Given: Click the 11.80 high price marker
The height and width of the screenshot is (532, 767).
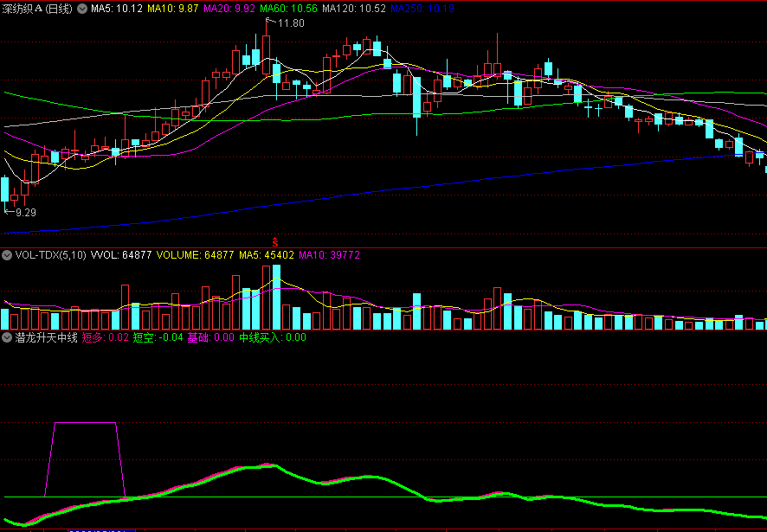Looking at the screenshot, I should click(x=291, y=23).
